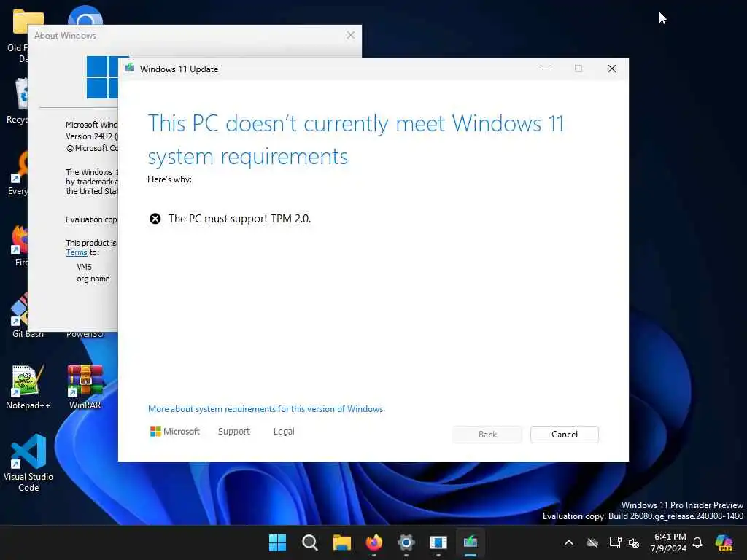Select the Git Bash desktop shortcut
Screen dimensions: 747x560
click(x=20, y=315)
